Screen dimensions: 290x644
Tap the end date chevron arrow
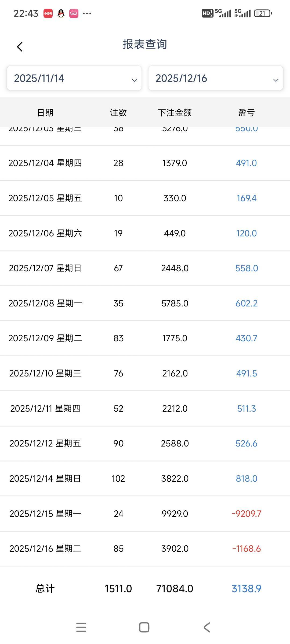click(x=275, y=80)
